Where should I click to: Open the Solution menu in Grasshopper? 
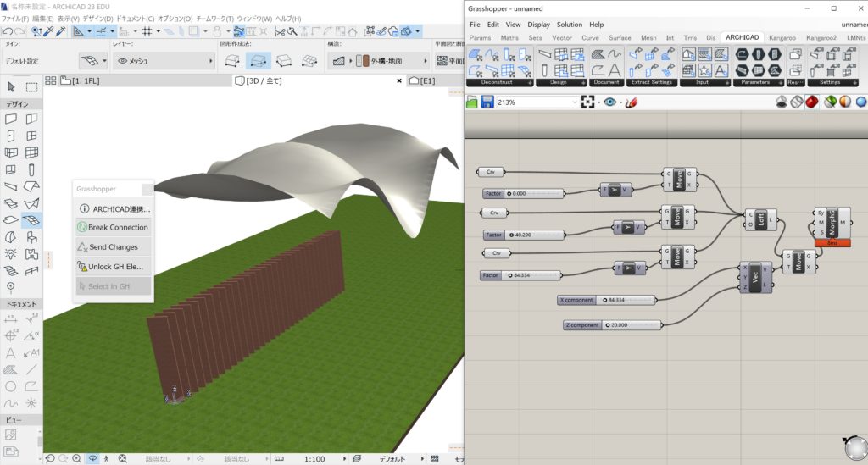tap(569, 25)
